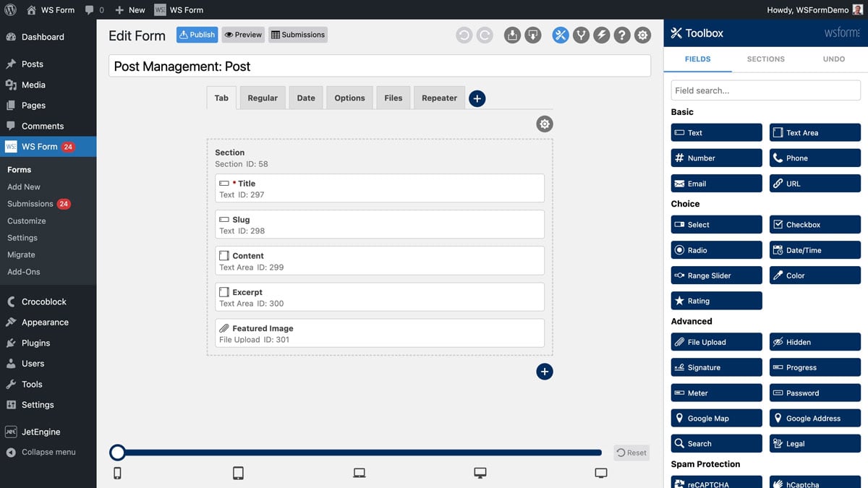
Task: Click the Publish button
Action: (x=197, y=34)
